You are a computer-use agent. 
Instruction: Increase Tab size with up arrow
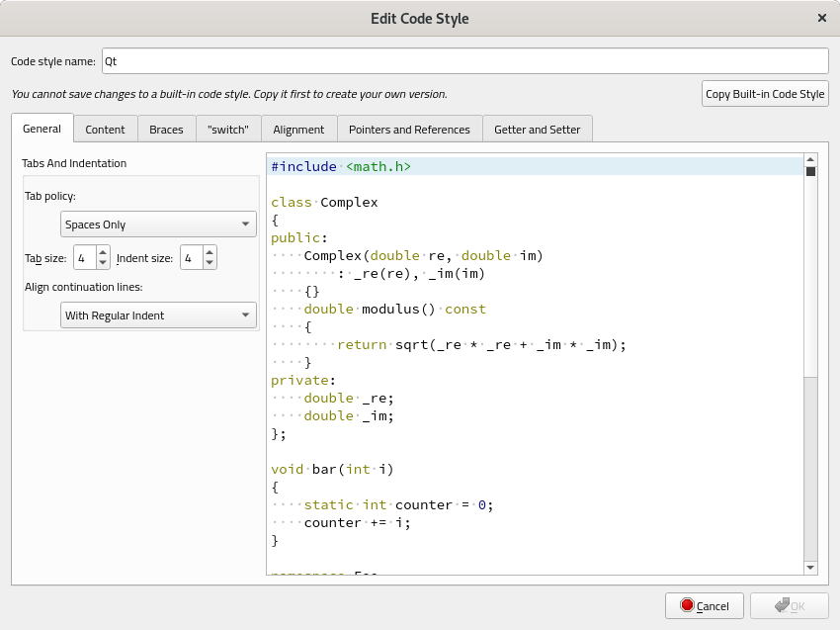point(104,252)
